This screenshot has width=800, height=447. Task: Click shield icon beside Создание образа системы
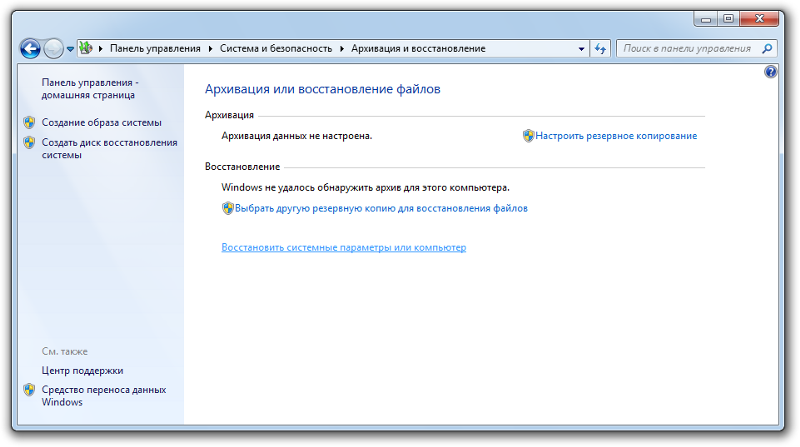(x=29, y=122)
